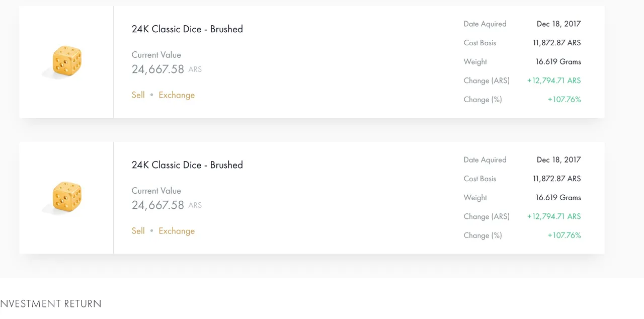Viewport: 644px width, 319px height.
Task: Open the second 24K Classic Dice - Brushed title
Action: tap(187, 165)
